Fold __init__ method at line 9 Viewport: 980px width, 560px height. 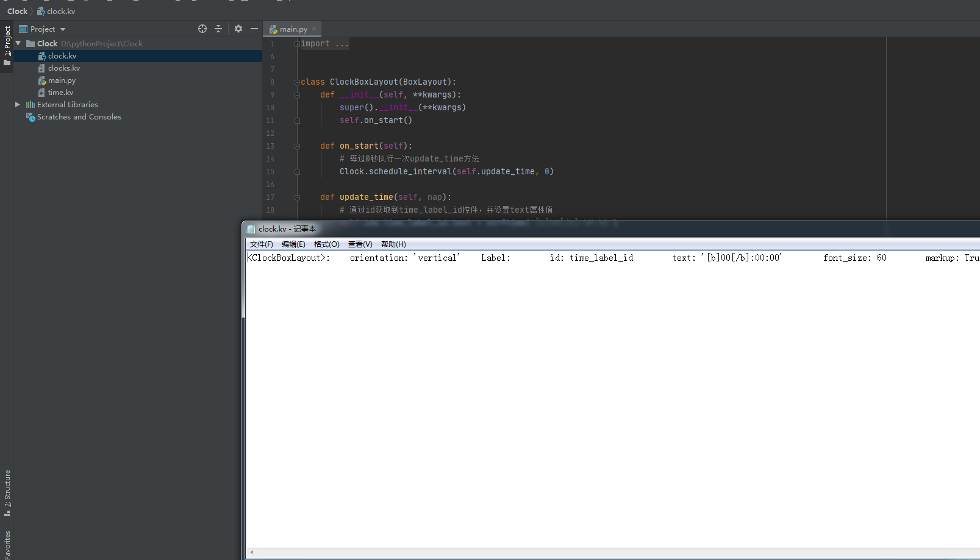pyautogui.click(x=297, y=95)
